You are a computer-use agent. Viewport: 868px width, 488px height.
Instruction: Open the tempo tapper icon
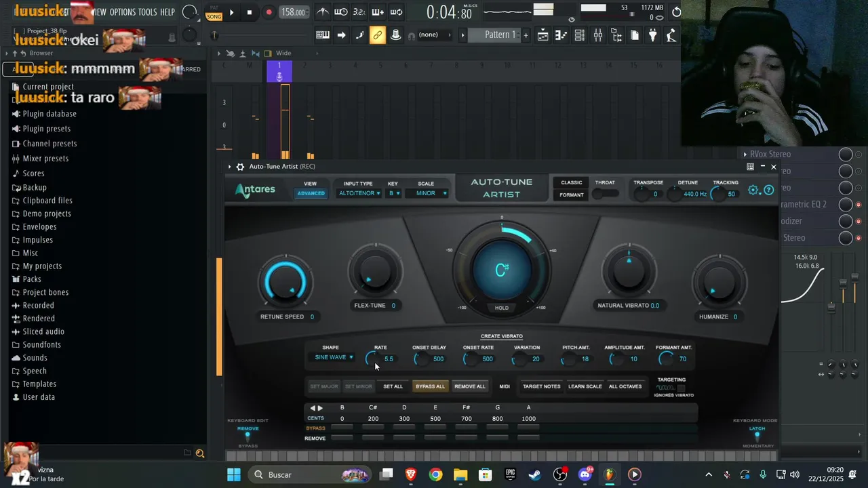[671, 35]
